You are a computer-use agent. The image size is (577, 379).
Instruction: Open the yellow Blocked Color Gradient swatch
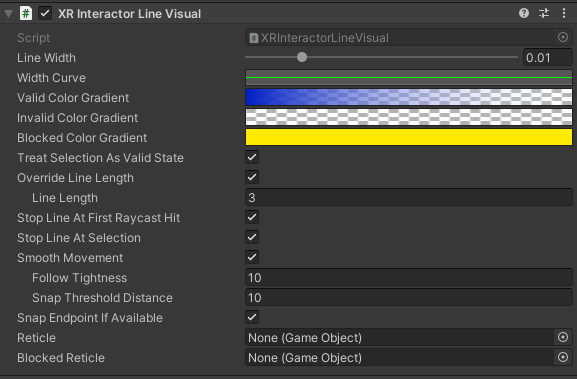pos(409,137)
